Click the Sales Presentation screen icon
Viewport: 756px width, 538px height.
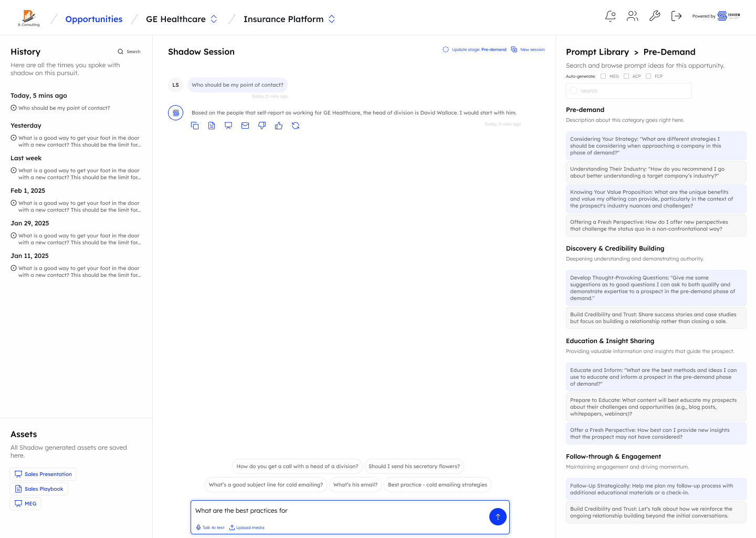pos(18,474)
